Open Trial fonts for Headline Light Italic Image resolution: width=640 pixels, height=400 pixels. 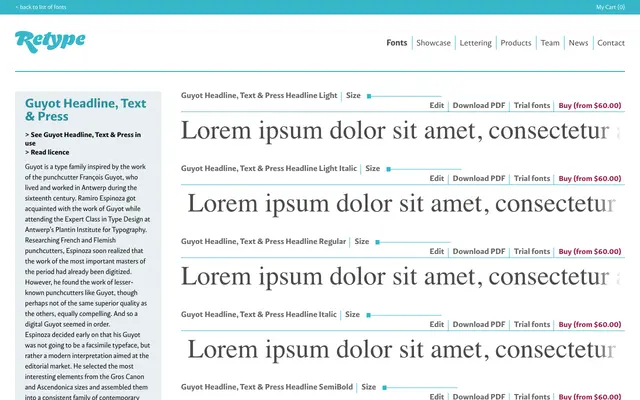click(532, 178)
